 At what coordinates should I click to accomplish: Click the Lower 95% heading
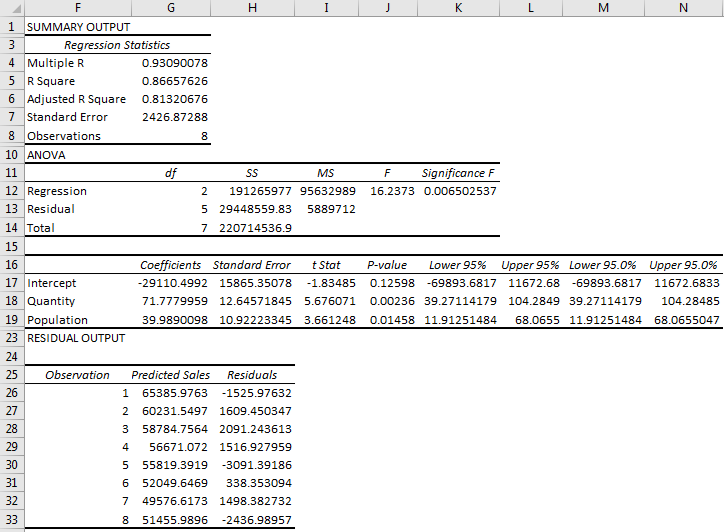coord(458,265)
